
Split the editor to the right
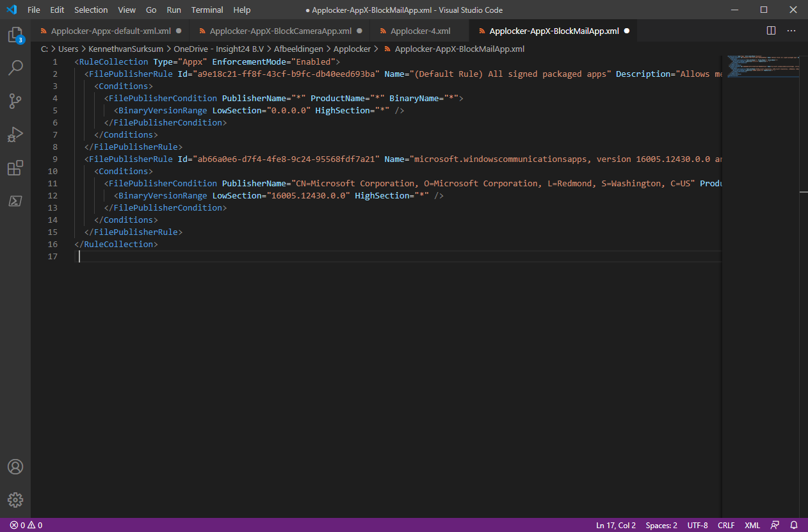[x=772, y=31]
